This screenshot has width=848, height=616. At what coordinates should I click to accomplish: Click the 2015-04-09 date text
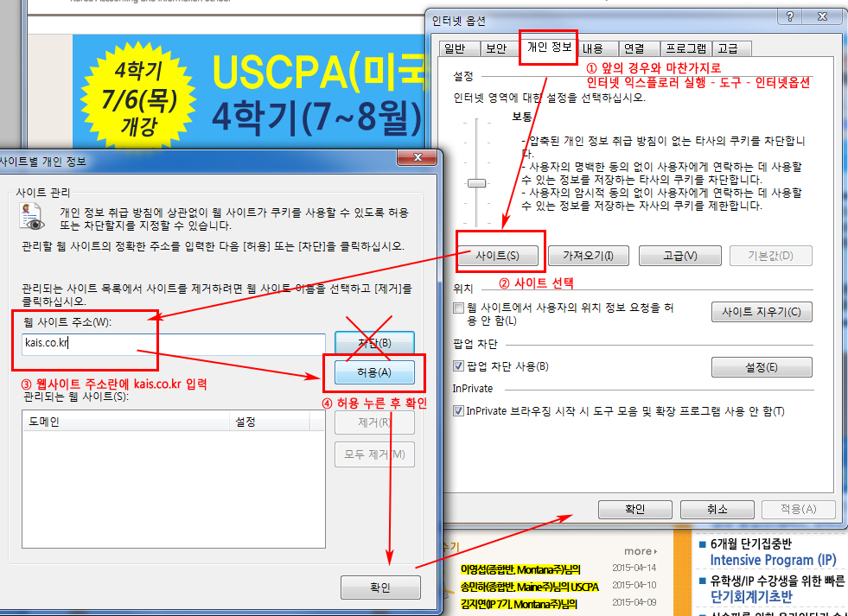coord(634,602)
